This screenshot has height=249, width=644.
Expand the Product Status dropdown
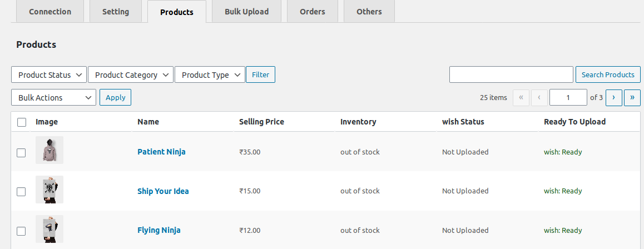coord(49,75)
